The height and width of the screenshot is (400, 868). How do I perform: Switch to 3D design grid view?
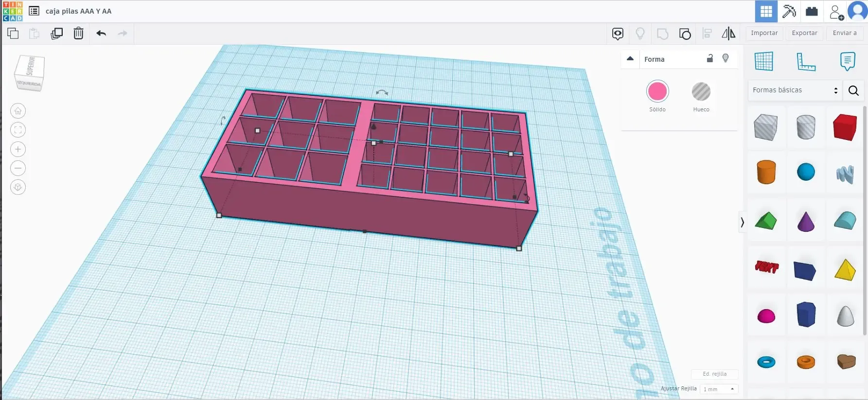pos(766,11)
